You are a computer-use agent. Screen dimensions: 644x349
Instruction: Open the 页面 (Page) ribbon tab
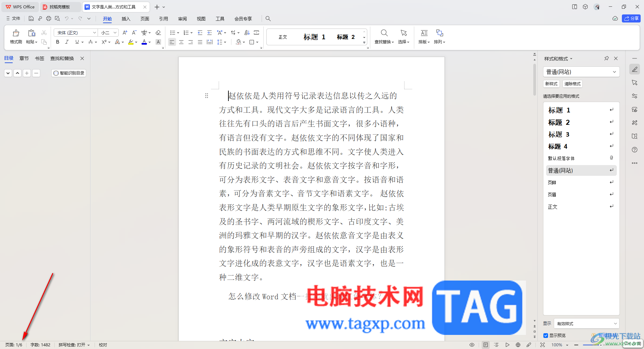145,19
